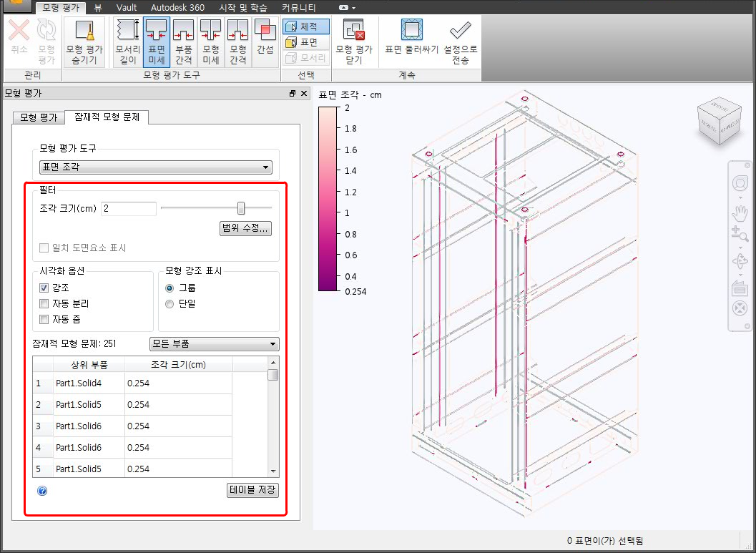Image resolution: width=756 pixels, height=553 pixels.
Task: Click 모형 평가 닫기 icon
Action: pyautogui.click(x=354, y=30)
